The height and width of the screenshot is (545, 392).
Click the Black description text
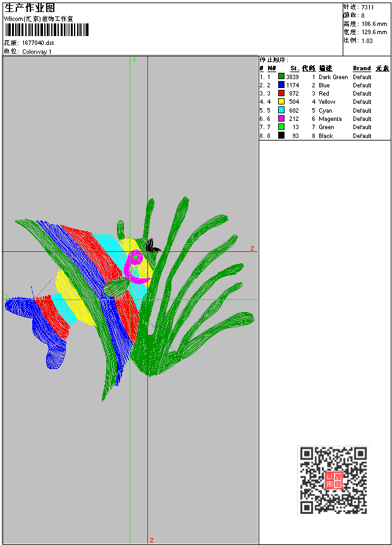[x=326, y=136]
